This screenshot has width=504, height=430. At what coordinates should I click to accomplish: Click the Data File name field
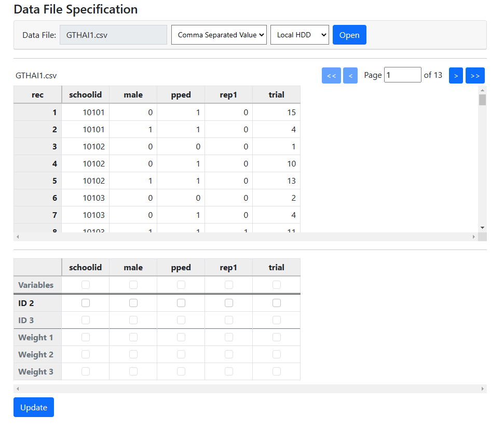tap(113, 35)
